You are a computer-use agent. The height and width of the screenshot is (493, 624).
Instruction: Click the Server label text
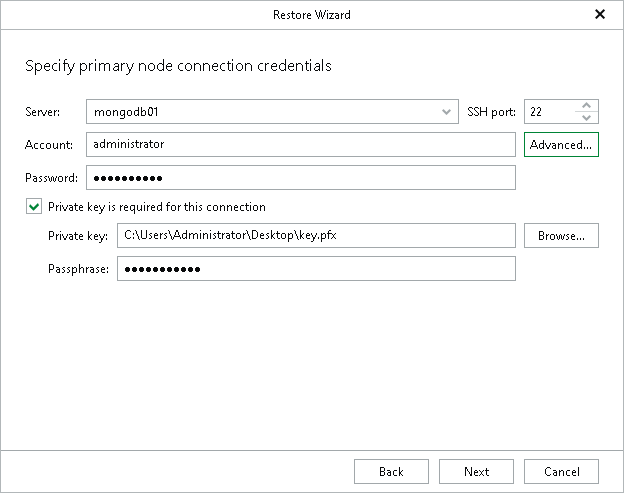pos(43,112)
